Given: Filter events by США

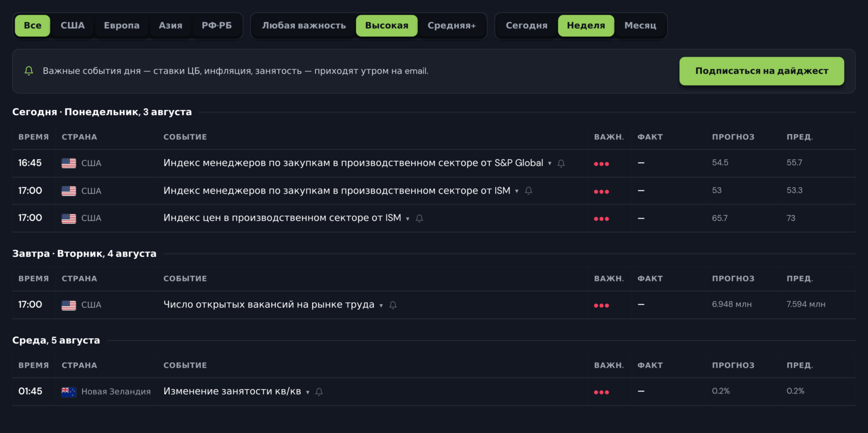Looking at the screenshot, I should tap(72, 25).
